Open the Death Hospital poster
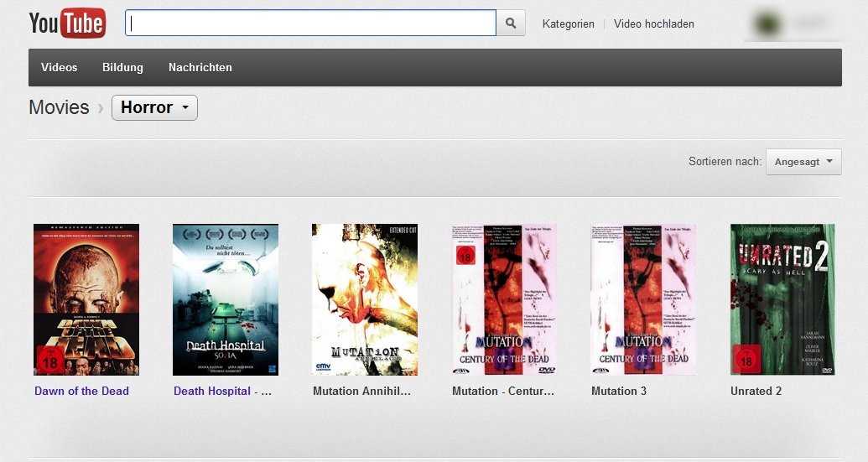868x462 pixels. point(226,300)
